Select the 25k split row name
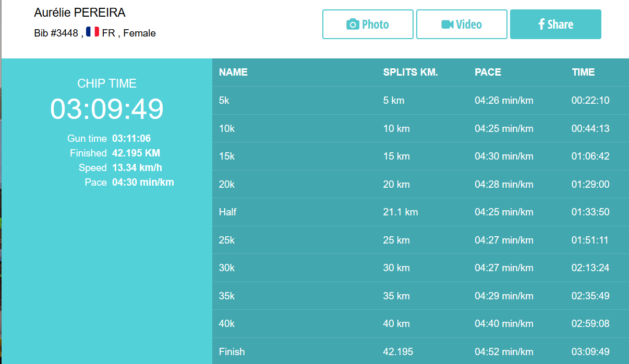This screenshot has width=629, height=364. tap(227, 240)
